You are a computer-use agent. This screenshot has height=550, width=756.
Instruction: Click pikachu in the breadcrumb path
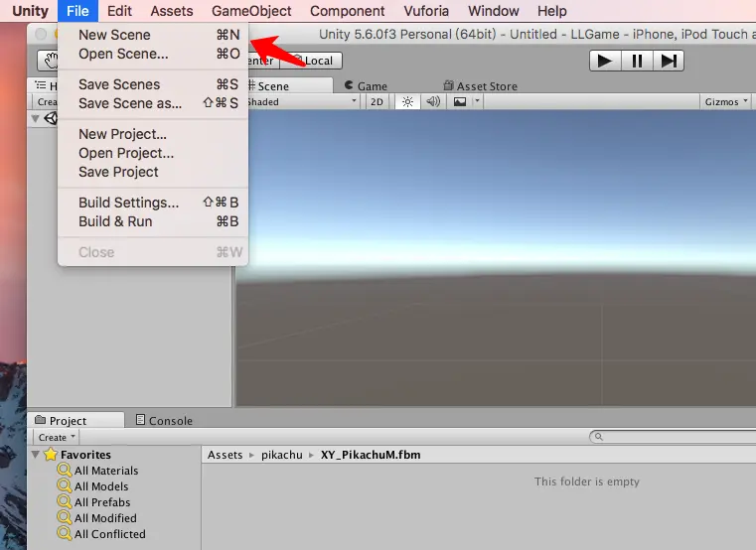pos(281,455)
